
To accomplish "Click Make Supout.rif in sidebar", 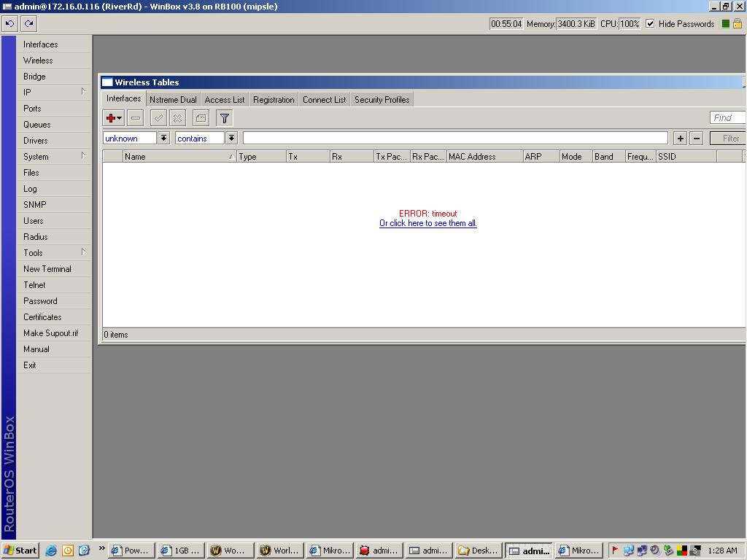I will pyautogui.click(x=53, y=332).
